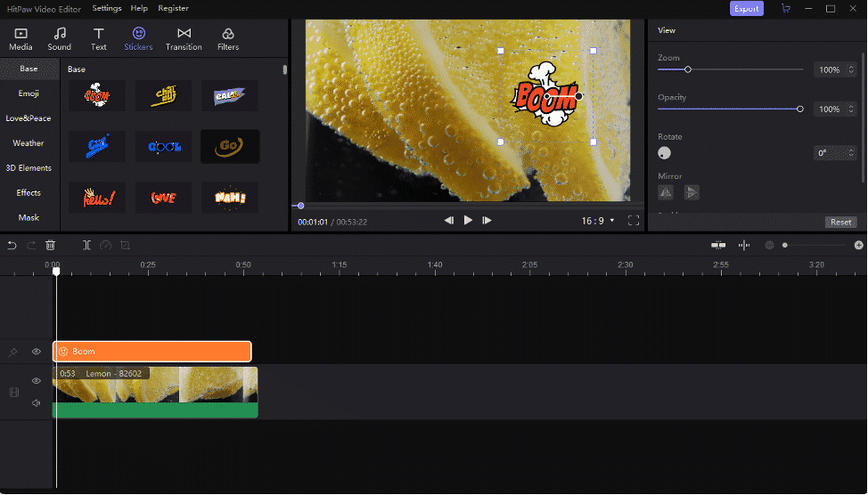Select the Base sticker category
This screenshot has height=495, width=868.
tap(29, 69)
